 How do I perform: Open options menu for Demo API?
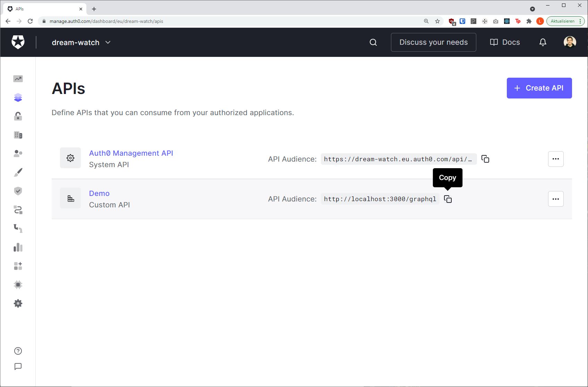tap(556, 199)
